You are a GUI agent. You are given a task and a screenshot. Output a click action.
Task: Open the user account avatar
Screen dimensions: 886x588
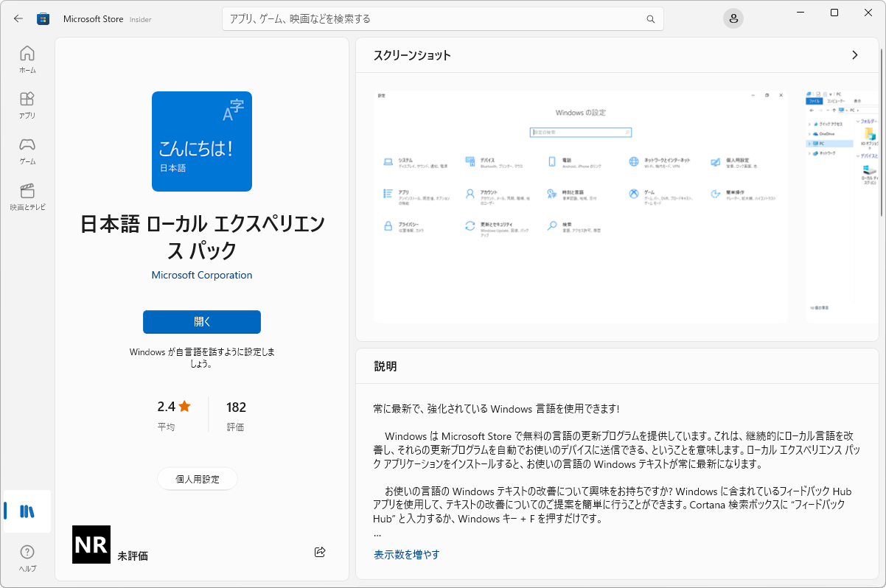[733, 18]
